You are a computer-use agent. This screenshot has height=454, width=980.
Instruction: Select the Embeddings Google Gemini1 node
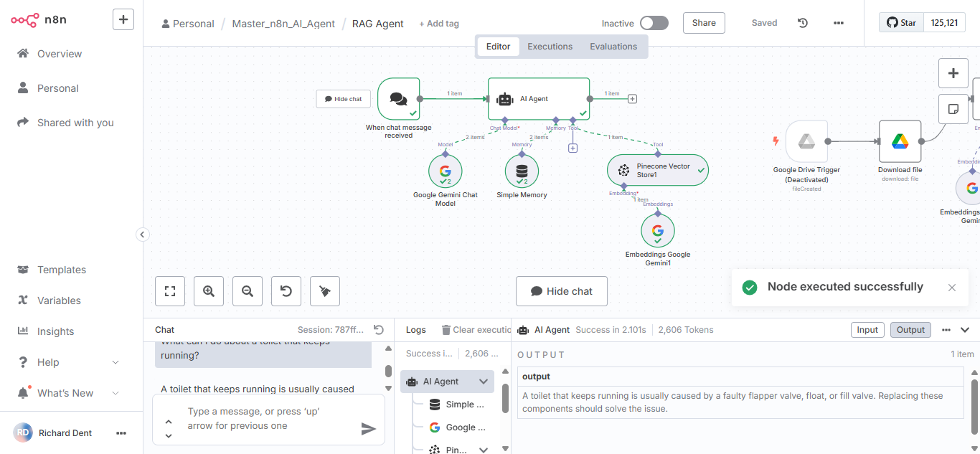coord(658,231)
